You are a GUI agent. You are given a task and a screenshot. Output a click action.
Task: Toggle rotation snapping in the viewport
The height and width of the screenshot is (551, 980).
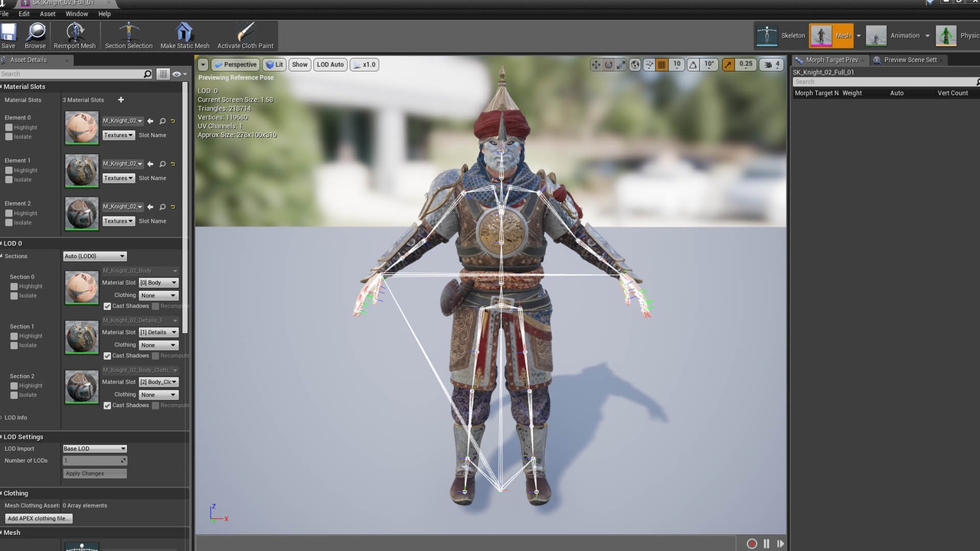(x=693, y=65)
